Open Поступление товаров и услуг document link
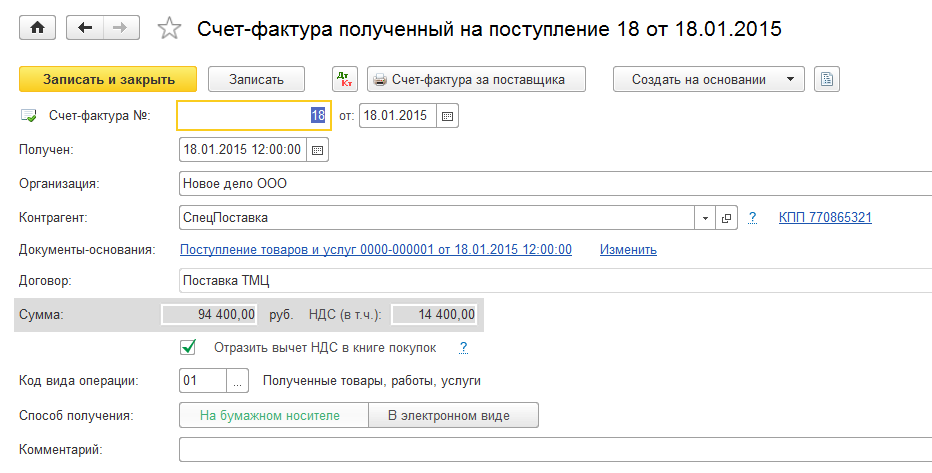 (375, 250)
